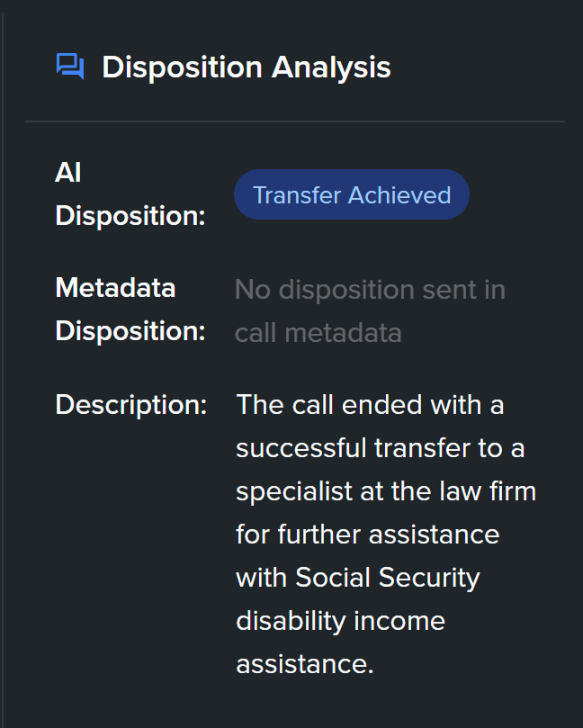Click the blue chat bubbles icon

click(70, 67)
